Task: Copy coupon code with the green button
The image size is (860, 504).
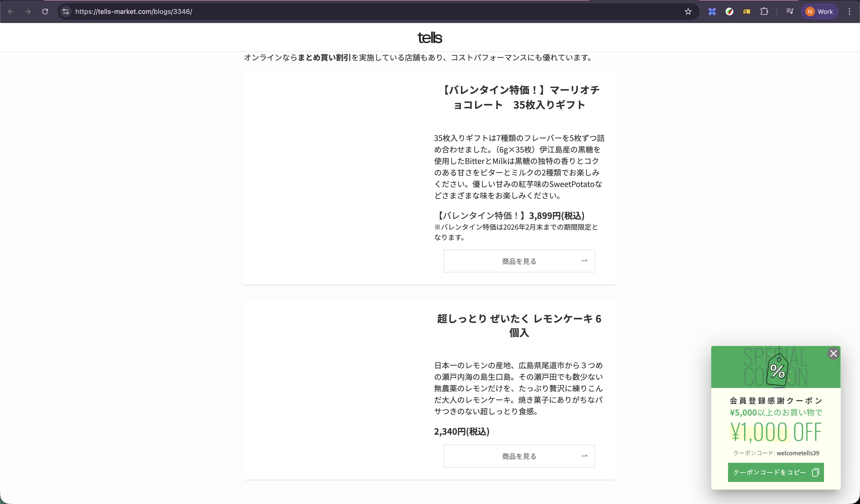Action: pyautogui.click(x=776, y=472)
